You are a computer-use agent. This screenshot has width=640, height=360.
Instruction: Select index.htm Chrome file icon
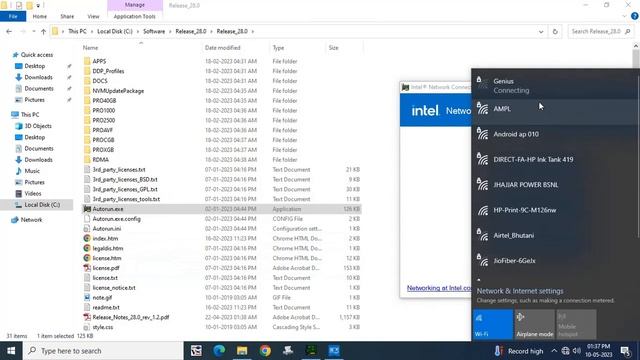[x=87, y=238]
